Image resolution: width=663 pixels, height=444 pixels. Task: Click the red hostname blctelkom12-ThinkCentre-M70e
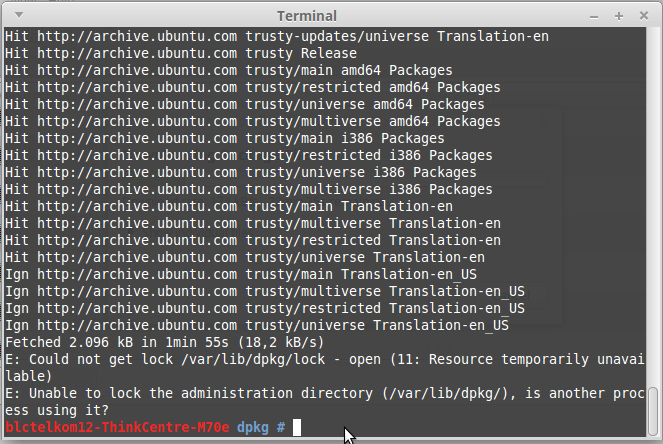(x=117, y=428)
